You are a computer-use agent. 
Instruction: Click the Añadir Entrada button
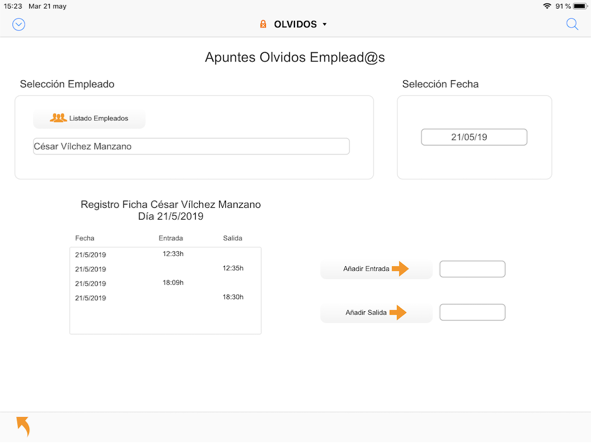coord(376,269)
